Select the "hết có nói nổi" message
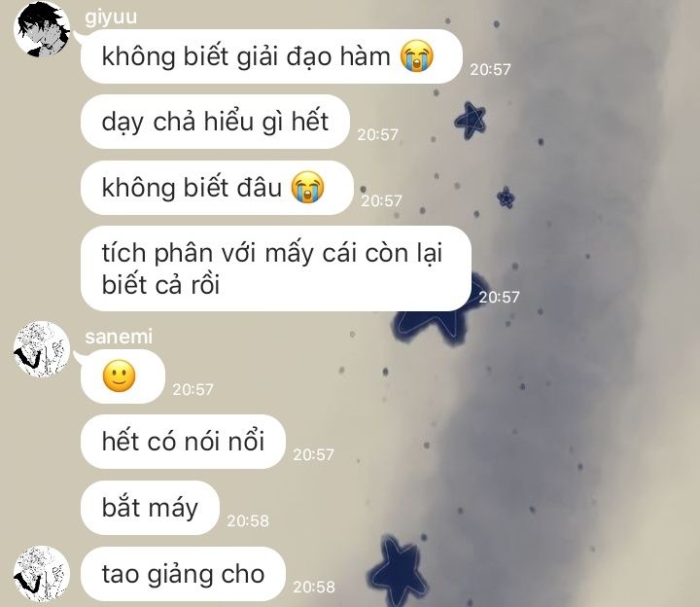700x607 pixels. 183,442
